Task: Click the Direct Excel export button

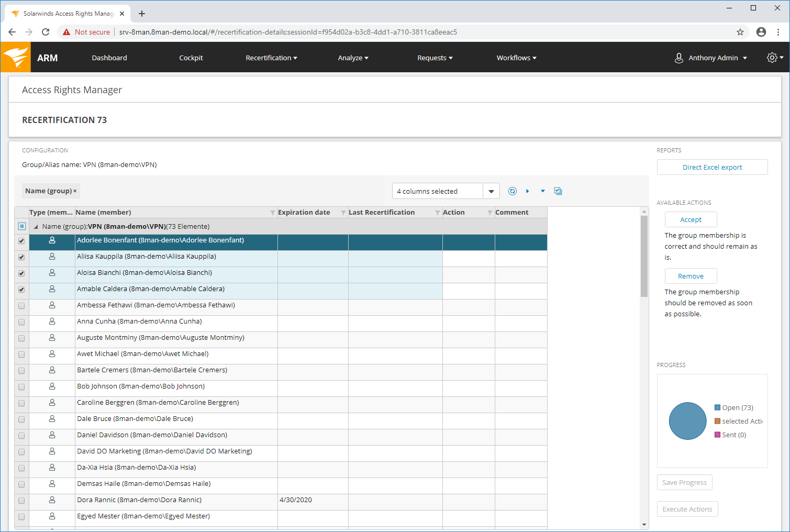Action: pos(712,167)
